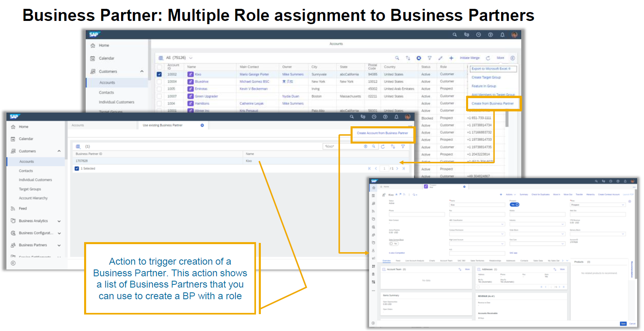Toggle the select-all checkbox in Accounts table header
The height and width of the screenshot is (331, 644).
pyautogui.click(x=159, y=67)
